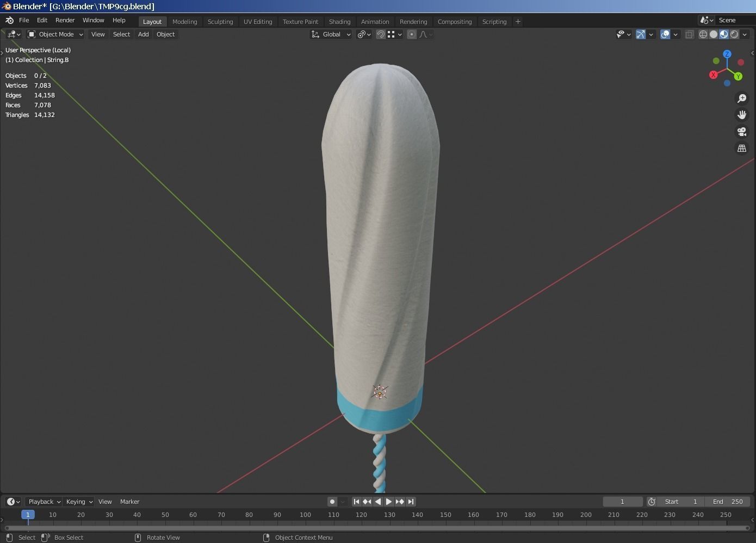Open the Object Mode dropdown
Screen dimensions: 756x543
(55, 34)
